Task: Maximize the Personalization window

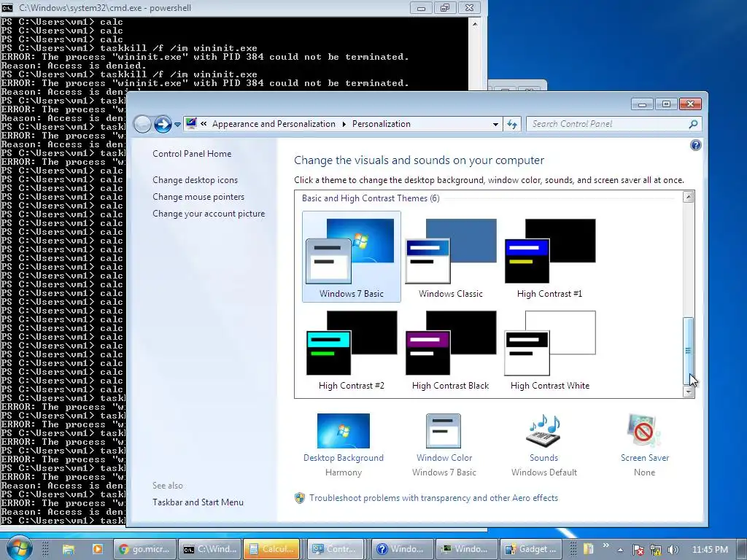Action: (666, 104)
